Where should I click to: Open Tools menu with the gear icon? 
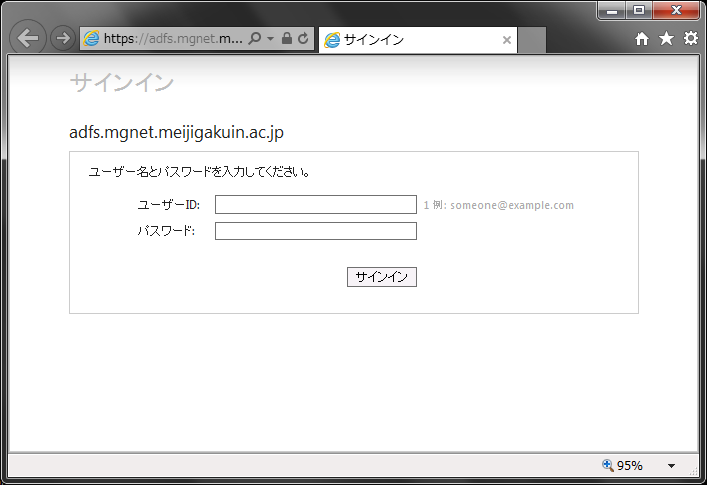pyautogui.click(x=691, y=39)
